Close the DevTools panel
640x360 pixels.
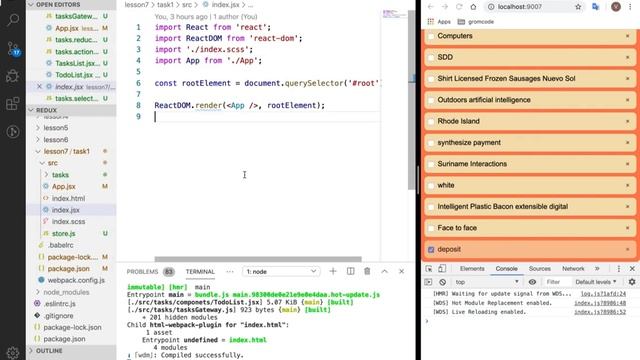[x=632, y=269]
